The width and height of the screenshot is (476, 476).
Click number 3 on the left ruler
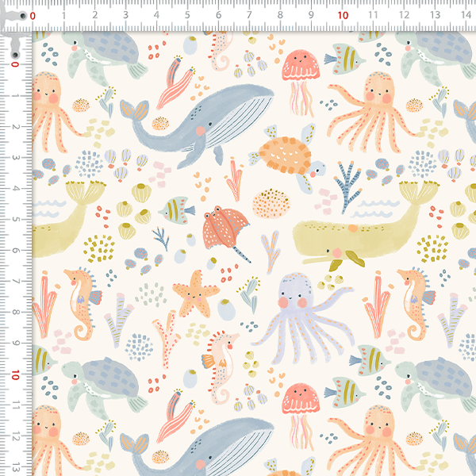point(16,158)
